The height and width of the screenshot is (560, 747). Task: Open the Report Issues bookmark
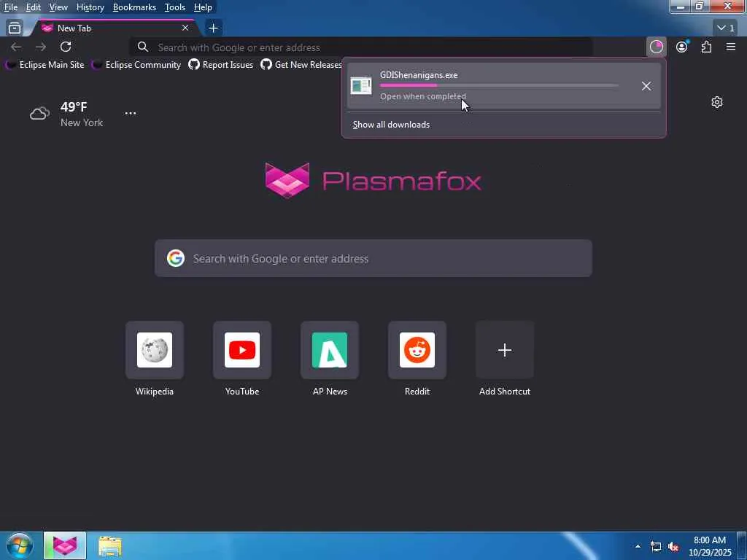pos(220,65)
